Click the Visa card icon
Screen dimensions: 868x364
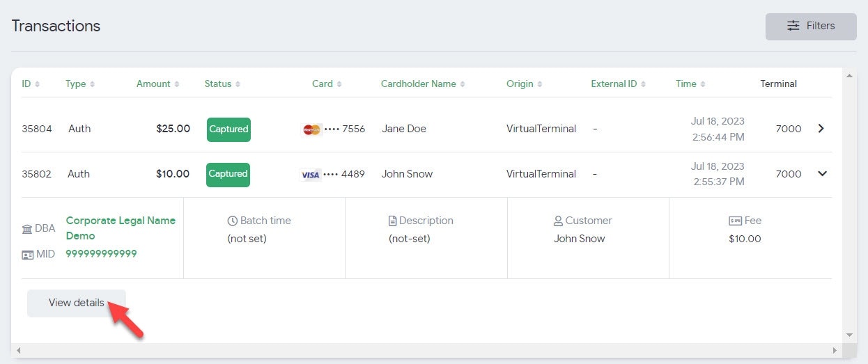311,175
